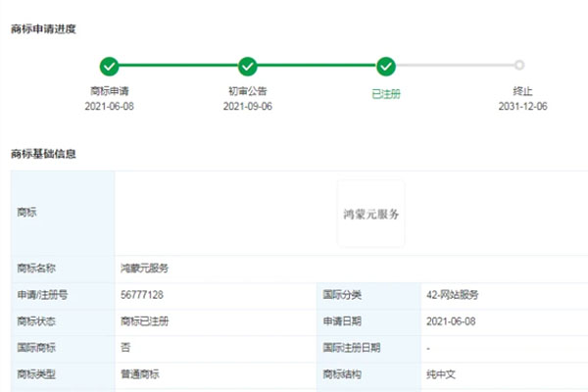The height and width of the screenshot is (392, 588).
Task: Click the 鸿蒙元服务 trademark name value
Action: pyautogui.click(x=145, y=267)
